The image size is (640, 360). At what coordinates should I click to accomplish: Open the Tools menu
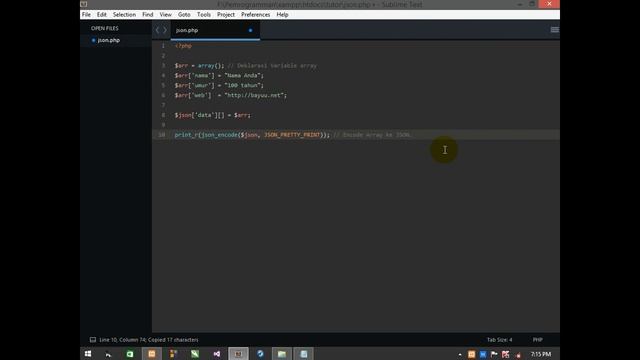(204, 15)
